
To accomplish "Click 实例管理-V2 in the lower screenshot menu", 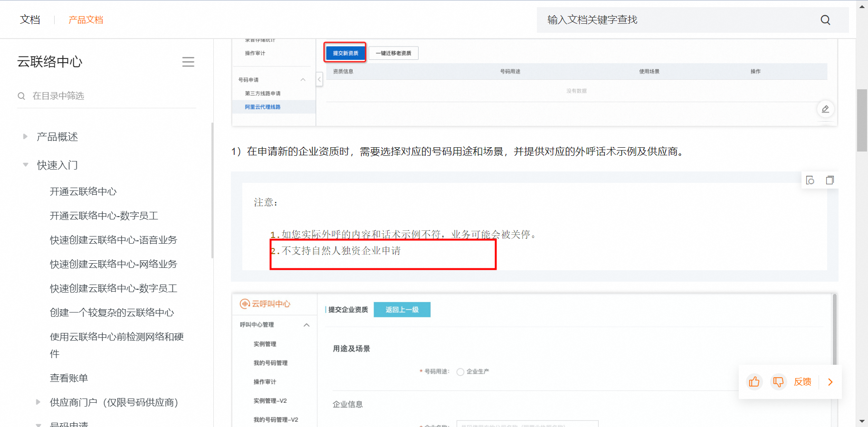I will coord(270,401).
